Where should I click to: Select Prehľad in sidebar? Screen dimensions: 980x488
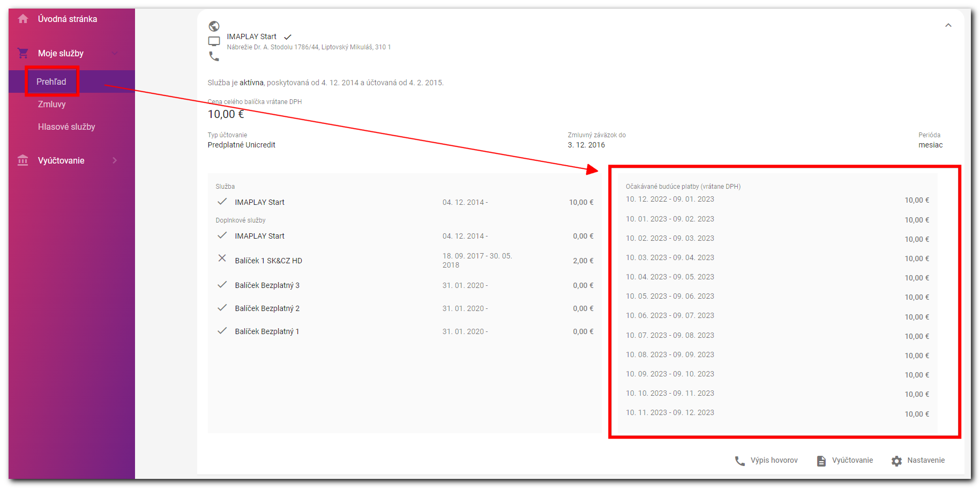[x=51, y=82]
